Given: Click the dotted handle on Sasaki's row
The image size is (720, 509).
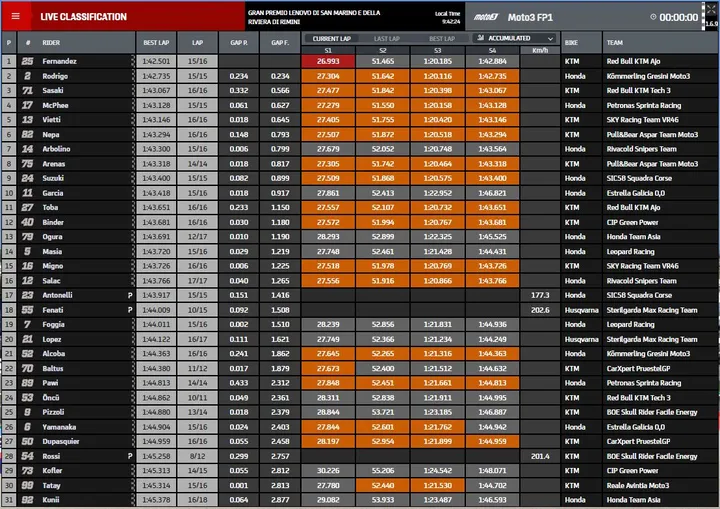Looking at the screenshot, I should tap(133, 90).
